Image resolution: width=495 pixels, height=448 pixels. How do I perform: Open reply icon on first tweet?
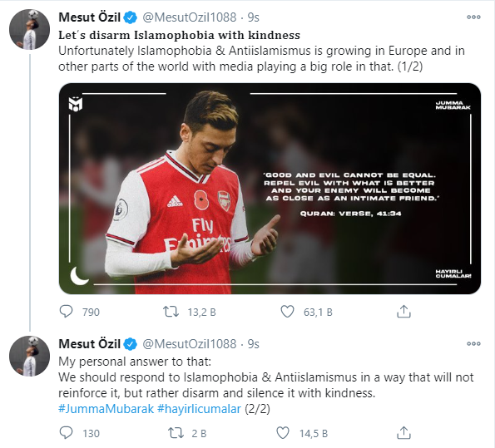coord(66,312)
